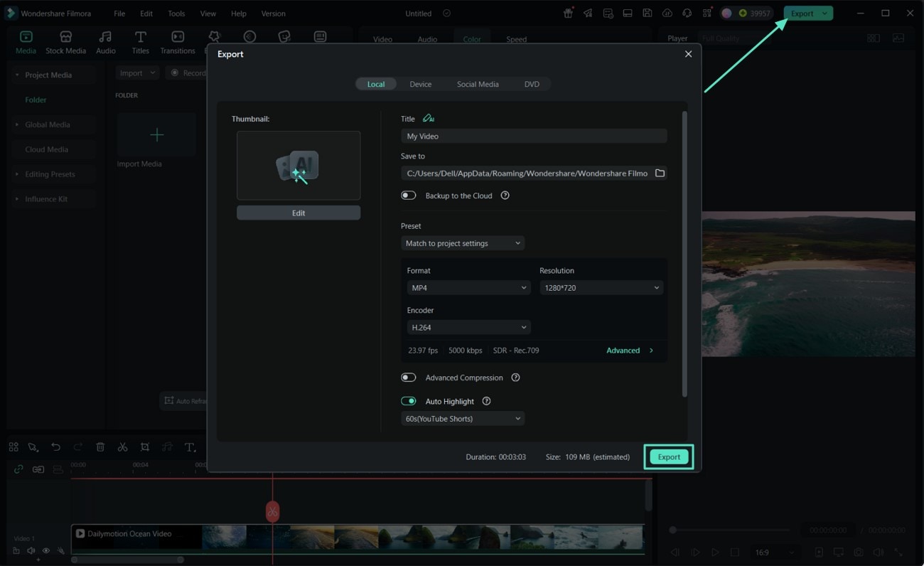Expand the Project Media tree
The width and height of the screenshot is (924, 566).
point(17,75)
